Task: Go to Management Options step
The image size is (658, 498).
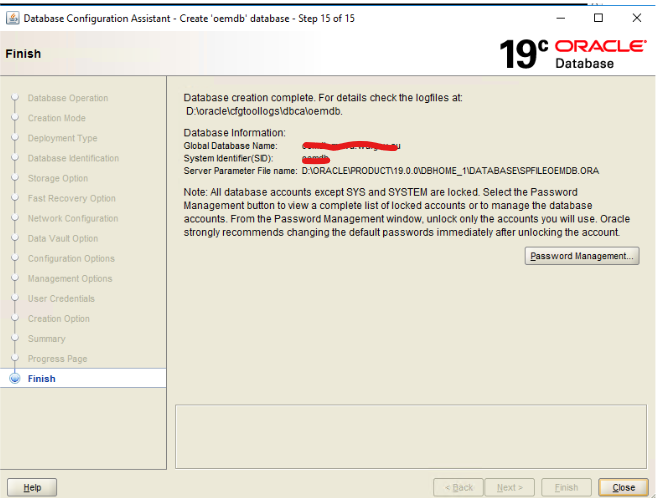Action: click(70, 278)
